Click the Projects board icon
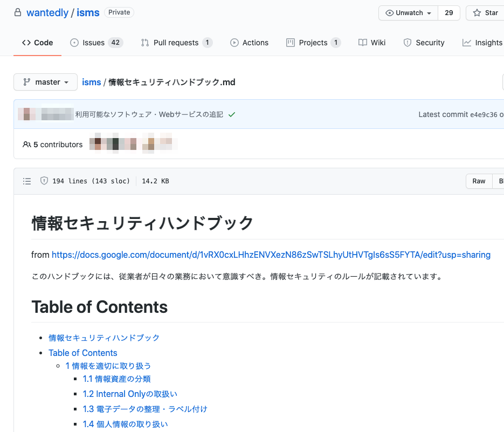Viewport: 504px width, 432px height. click(290, 43)
